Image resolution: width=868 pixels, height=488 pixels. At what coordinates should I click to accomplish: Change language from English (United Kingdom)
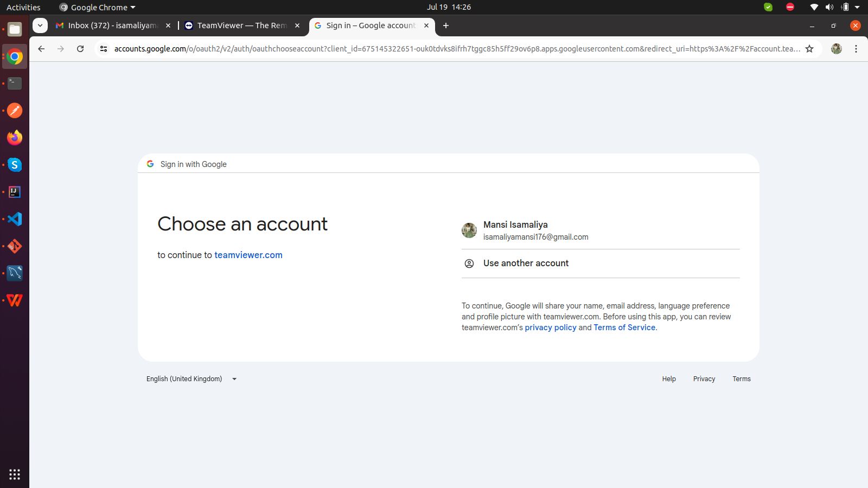(x=192, y=379)
